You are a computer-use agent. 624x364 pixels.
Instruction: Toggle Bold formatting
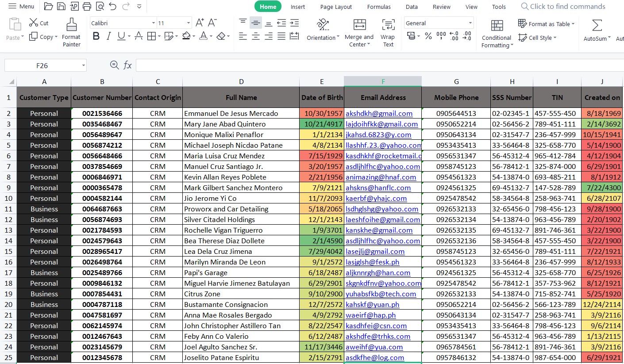[96, 36]
